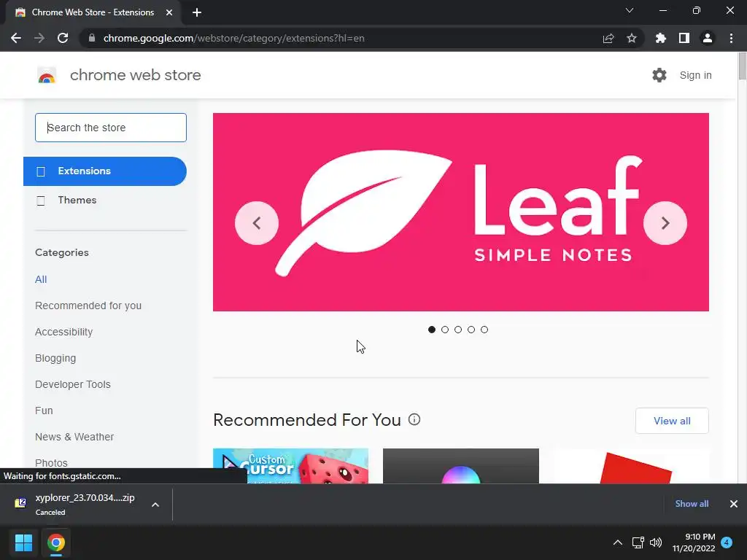Click the Chrome taskbar icon
Viewport: 747px width, 560px height.
(x=56, y=542)
